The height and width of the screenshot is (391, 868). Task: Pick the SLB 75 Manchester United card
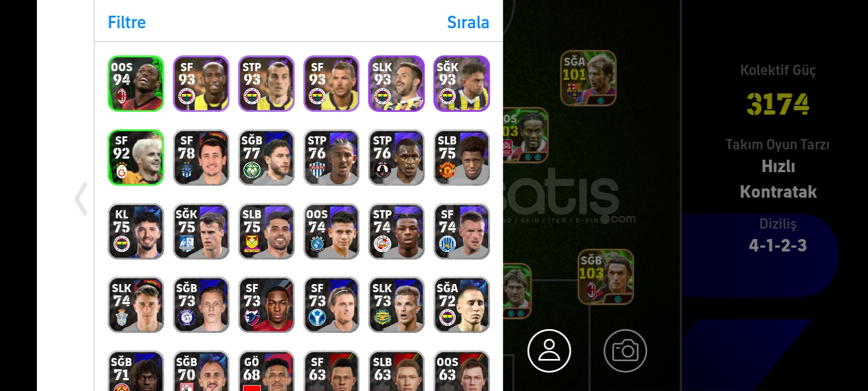(462, 157)
